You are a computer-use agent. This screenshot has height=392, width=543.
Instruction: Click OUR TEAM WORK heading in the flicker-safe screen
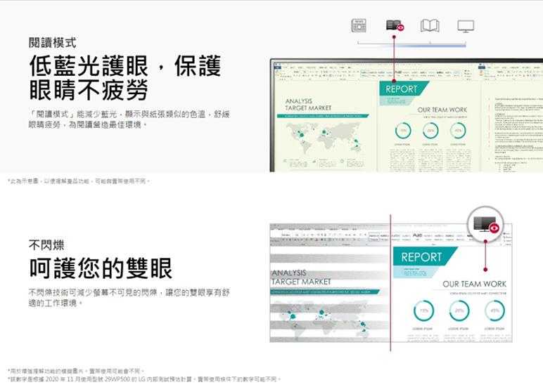474,284
